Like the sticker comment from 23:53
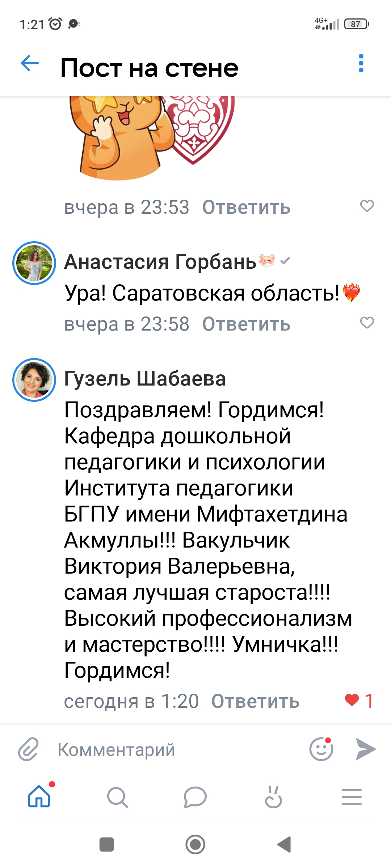This screenshot has width=391, height=868. point(367,206)
